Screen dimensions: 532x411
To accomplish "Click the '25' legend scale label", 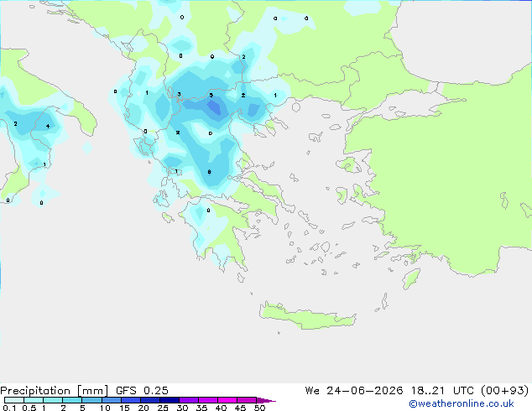I will (163, 408).
